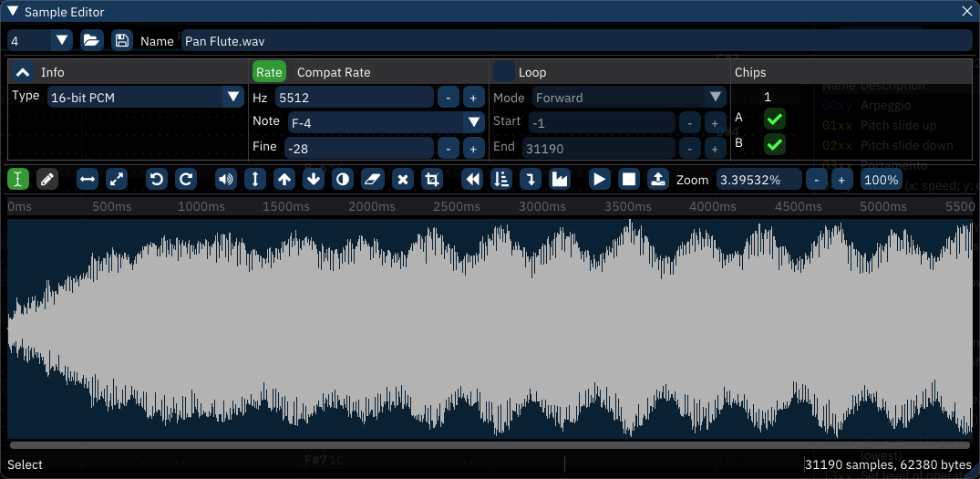Increase loop End with plus button
The image size is (980, 479).
coord(715,148)
